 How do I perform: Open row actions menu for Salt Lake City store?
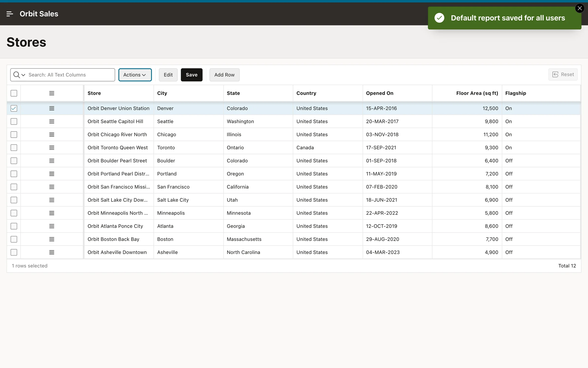52,200
